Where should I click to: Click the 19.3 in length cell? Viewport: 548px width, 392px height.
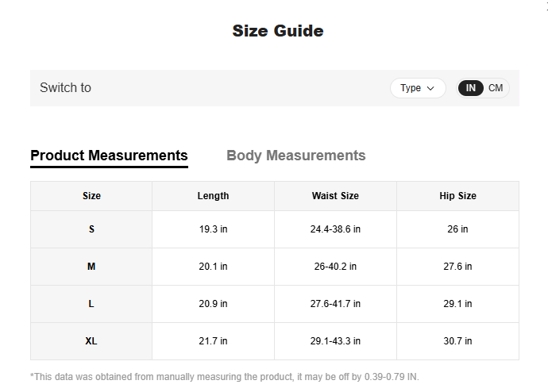point(213,229)
